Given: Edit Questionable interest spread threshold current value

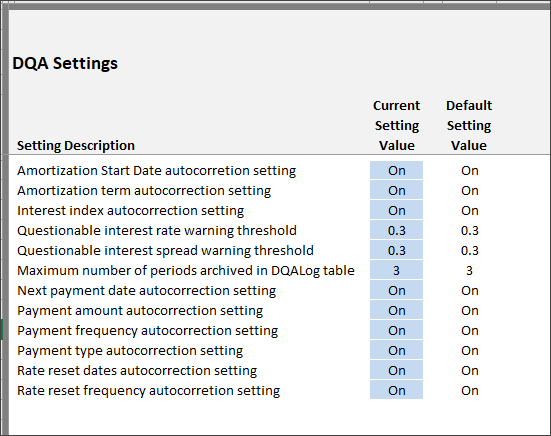Looking at the screenshot, I should coord(396,250).
